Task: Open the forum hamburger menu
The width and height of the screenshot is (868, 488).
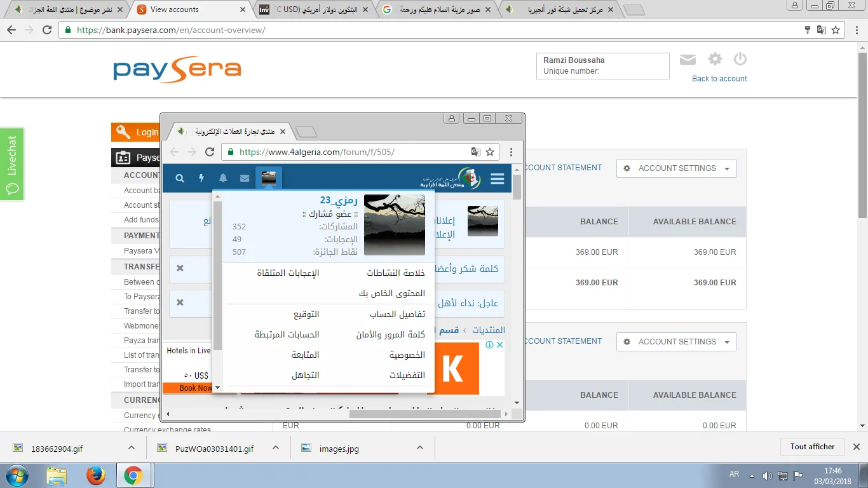Action: click(x=497, y=179)
